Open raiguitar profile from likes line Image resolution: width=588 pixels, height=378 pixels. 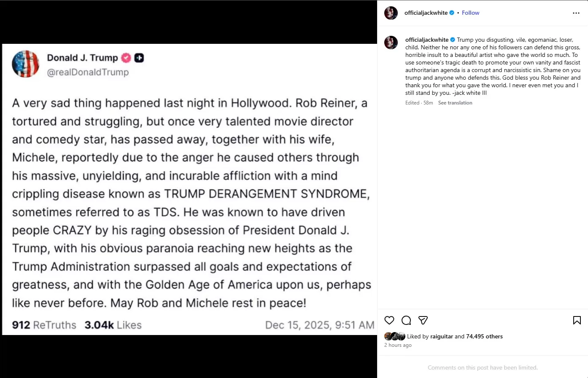click(441, 336)
